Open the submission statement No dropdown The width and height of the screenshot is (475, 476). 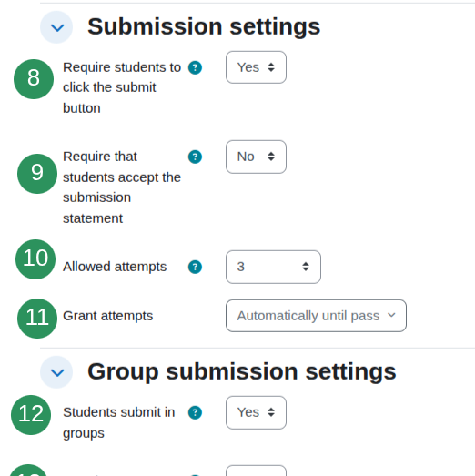(257, 157)
